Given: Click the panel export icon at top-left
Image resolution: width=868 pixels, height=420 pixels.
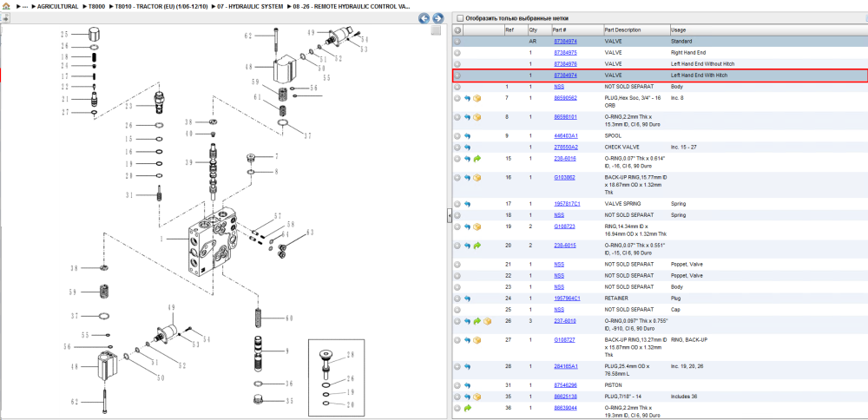Looking at the screenshot, I should [x=5, y=18].
